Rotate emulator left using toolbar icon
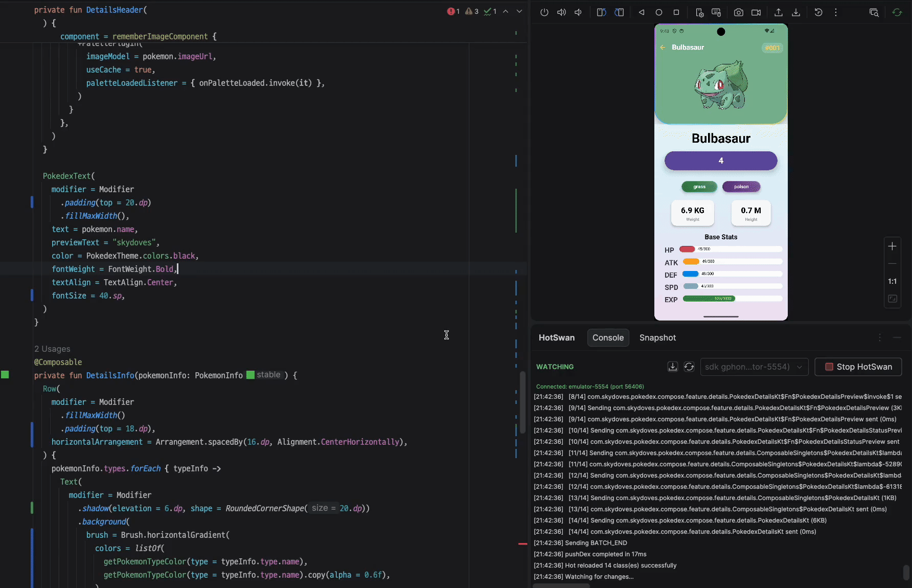 [601, 12]
